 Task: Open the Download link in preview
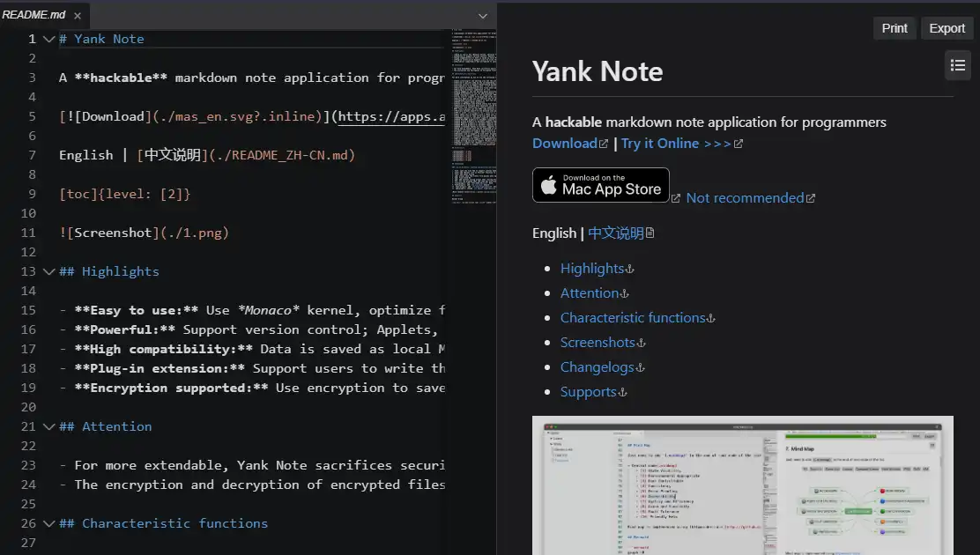click(x=564, y=143)
